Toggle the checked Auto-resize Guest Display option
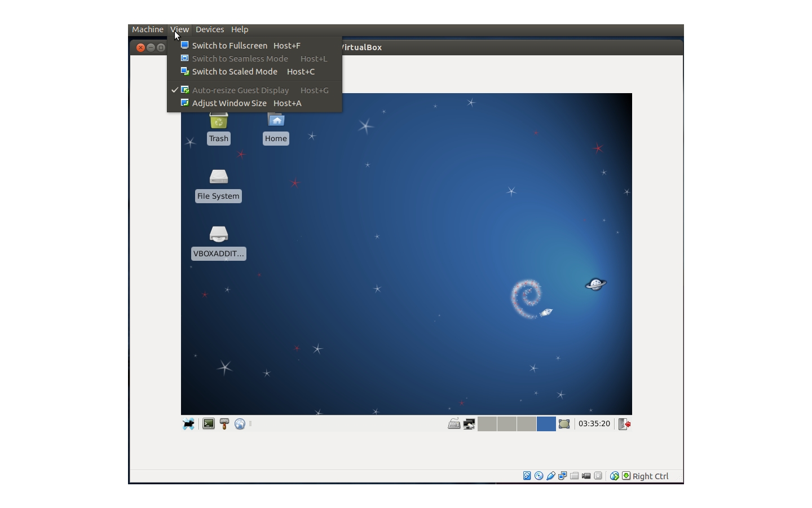 [254, 90]
